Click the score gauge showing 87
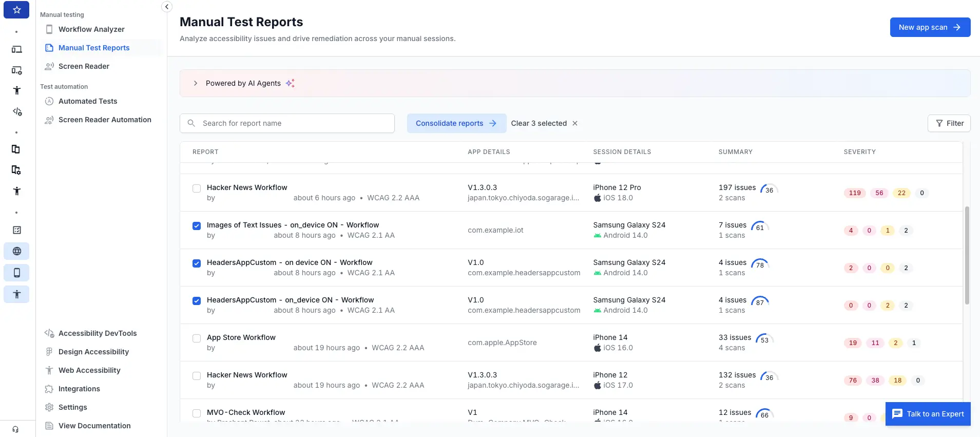This screenshot has width=980, height=437. (760, 301)
